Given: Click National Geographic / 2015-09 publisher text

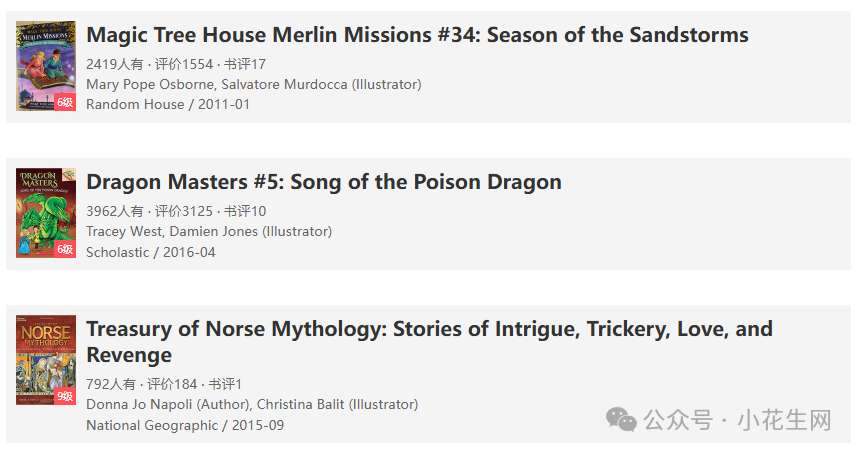Looking at the screenshot, I should 185,425.
